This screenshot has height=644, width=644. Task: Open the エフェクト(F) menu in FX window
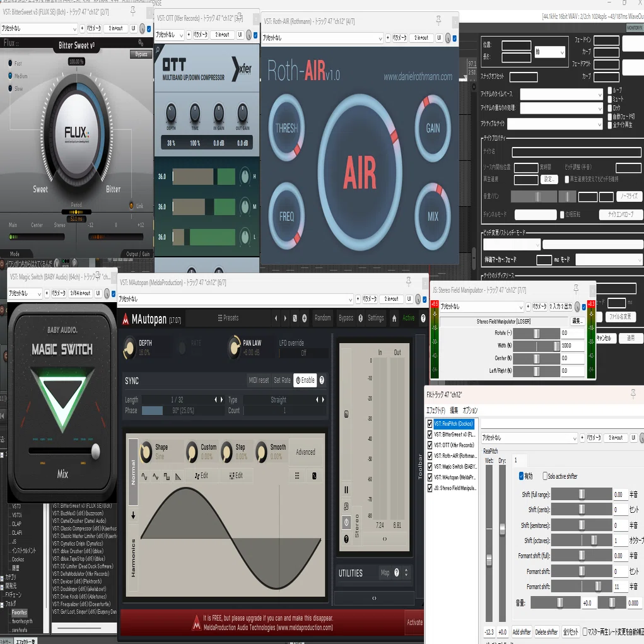(436, 410)
